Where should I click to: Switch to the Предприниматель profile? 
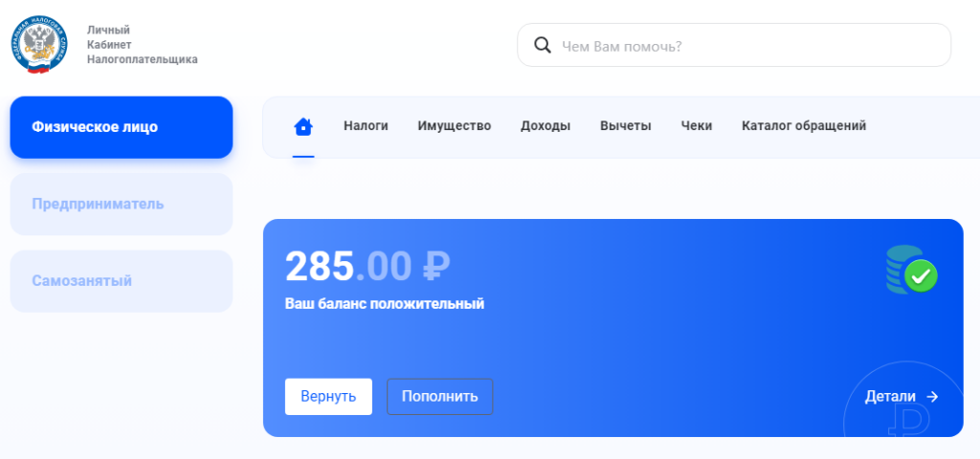122,204
